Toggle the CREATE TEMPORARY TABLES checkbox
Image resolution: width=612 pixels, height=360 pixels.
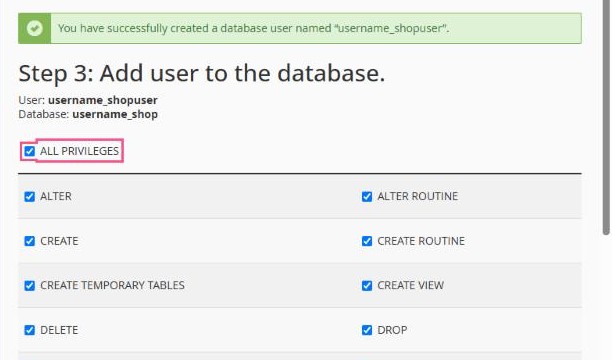point(30,285)
